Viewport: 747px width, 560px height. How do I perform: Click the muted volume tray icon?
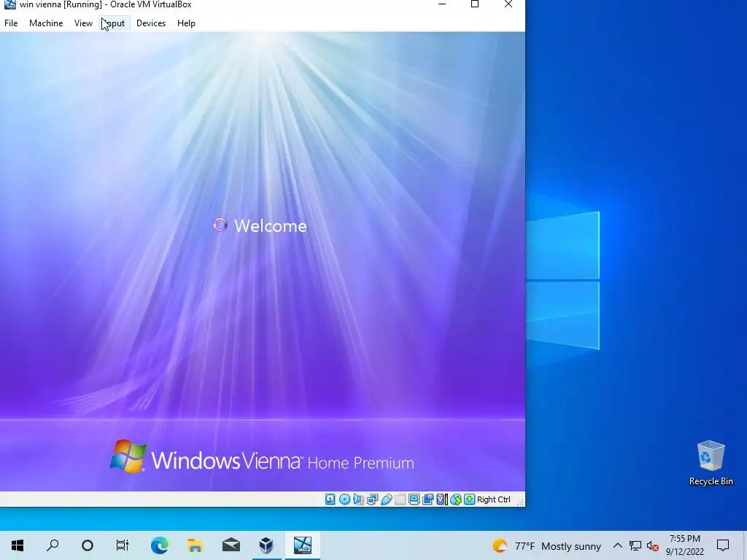[653, 546]
